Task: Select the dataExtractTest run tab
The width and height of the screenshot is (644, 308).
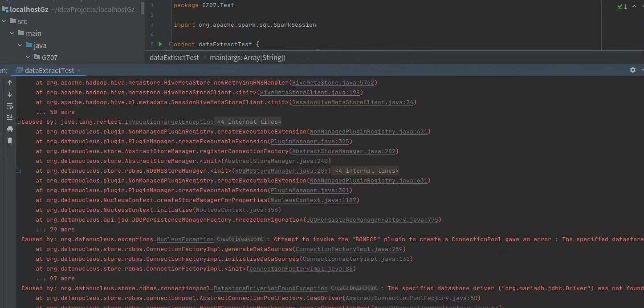Action: pyautogui.click(x=49, y=70)
